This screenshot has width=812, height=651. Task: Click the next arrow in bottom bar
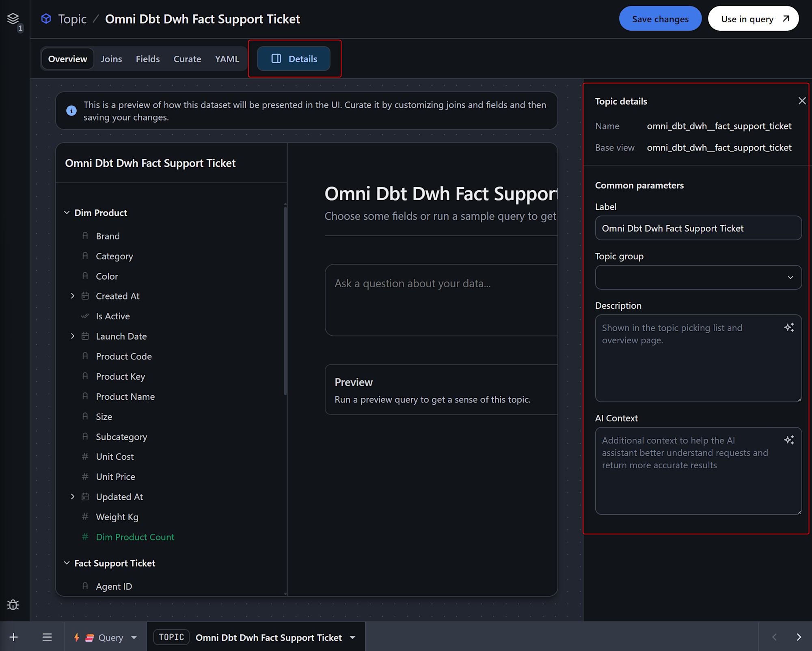click(799, 637)
